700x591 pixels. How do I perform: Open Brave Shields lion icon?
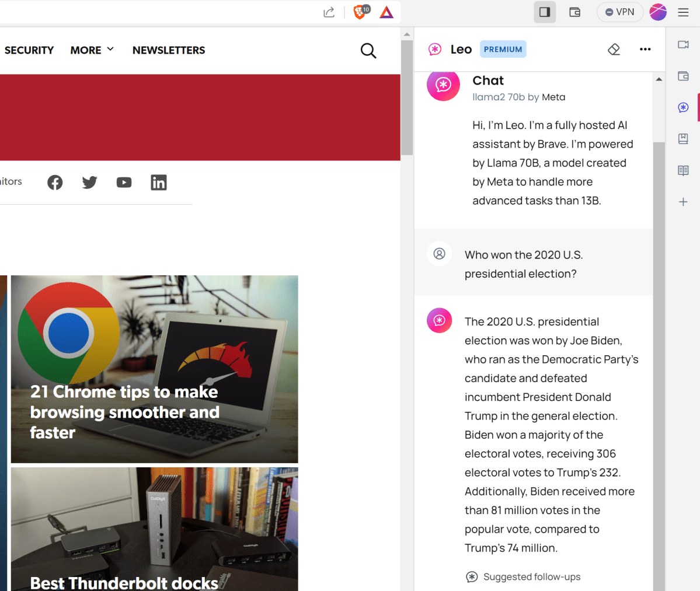click(361, 12)
